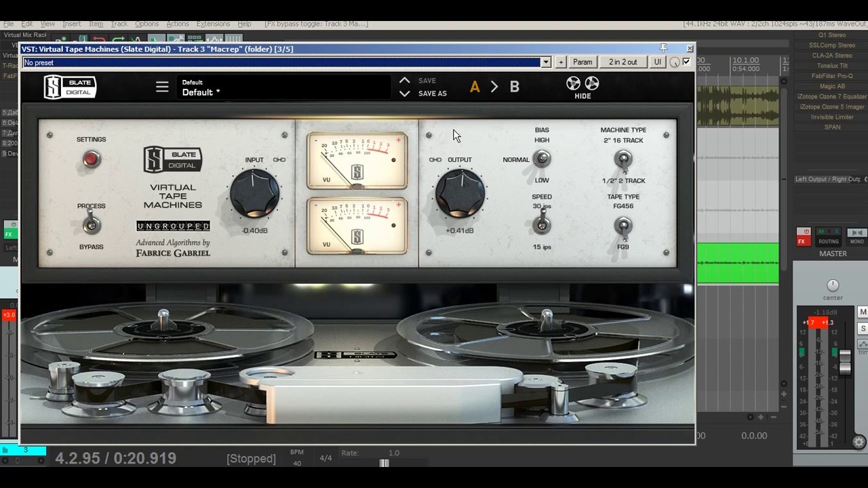Click the master pan knob labeled center

pos(833,285)
